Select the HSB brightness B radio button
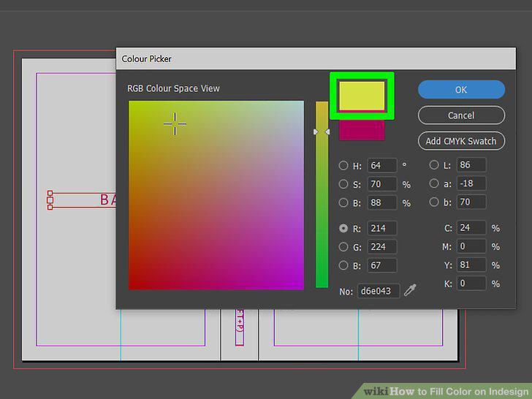 (x=343, y=203)
